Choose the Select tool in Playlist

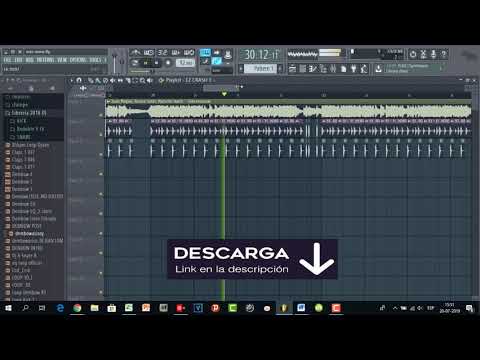pyautogui.click(x=135, y=80)
